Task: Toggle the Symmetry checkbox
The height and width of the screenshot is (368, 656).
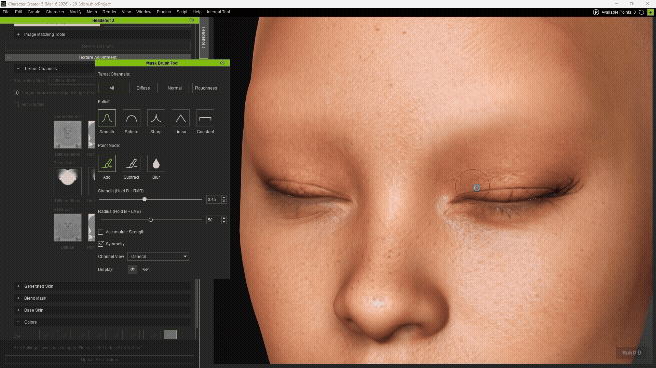Action: (101, 243)
